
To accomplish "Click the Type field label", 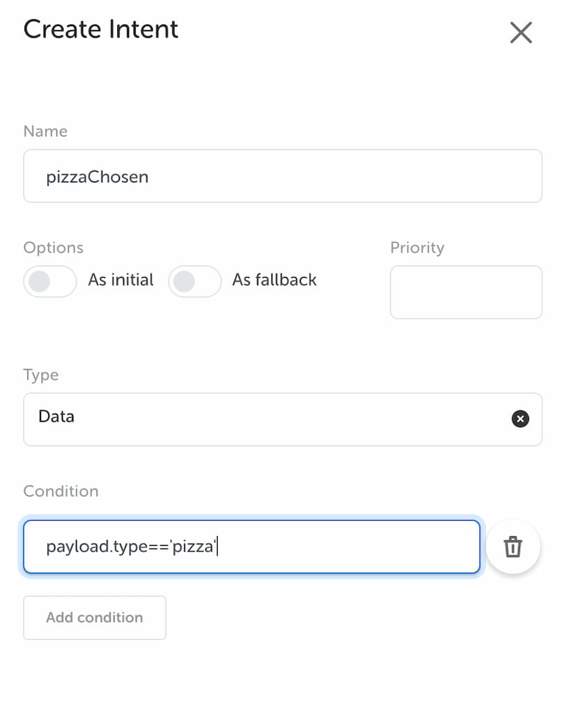I will tap(41, 375).
